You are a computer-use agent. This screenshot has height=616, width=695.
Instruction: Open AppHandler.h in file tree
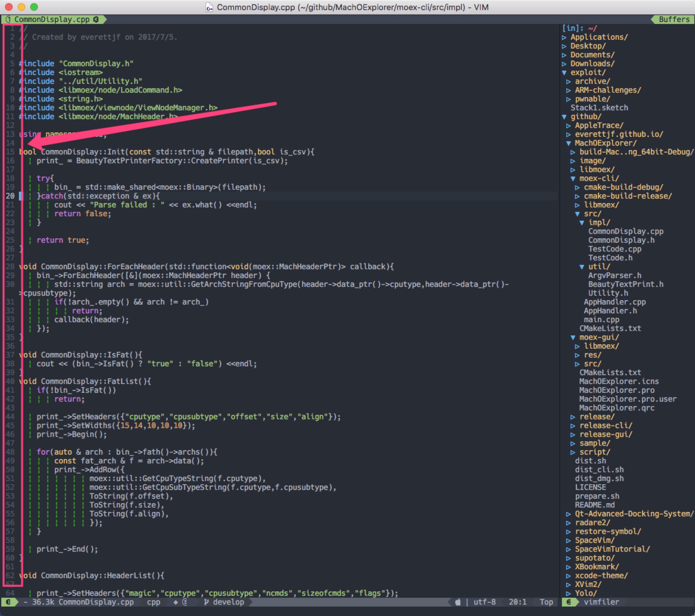(610, 311)
